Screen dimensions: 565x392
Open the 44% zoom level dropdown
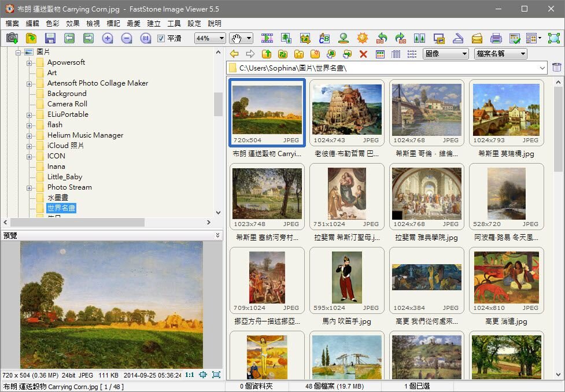tap(221, 38)
